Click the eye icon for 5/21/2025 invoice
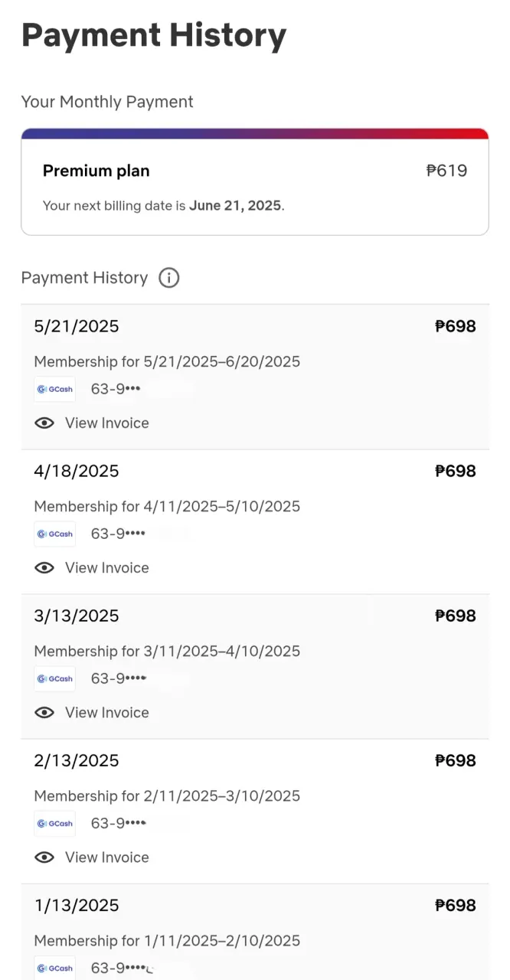The width and height of the screenshot is (510, 980). coord(44,423)
